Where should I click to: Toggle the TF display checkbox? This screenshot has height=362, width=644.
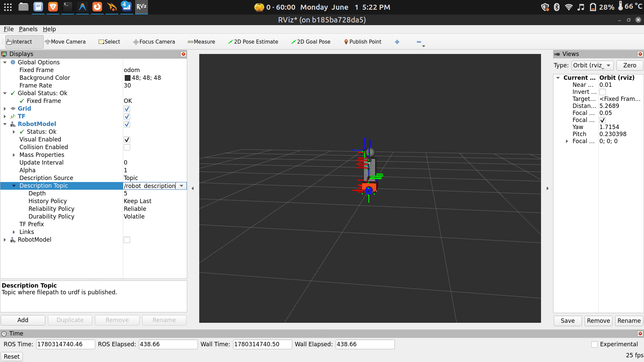(x=127, y=116)
